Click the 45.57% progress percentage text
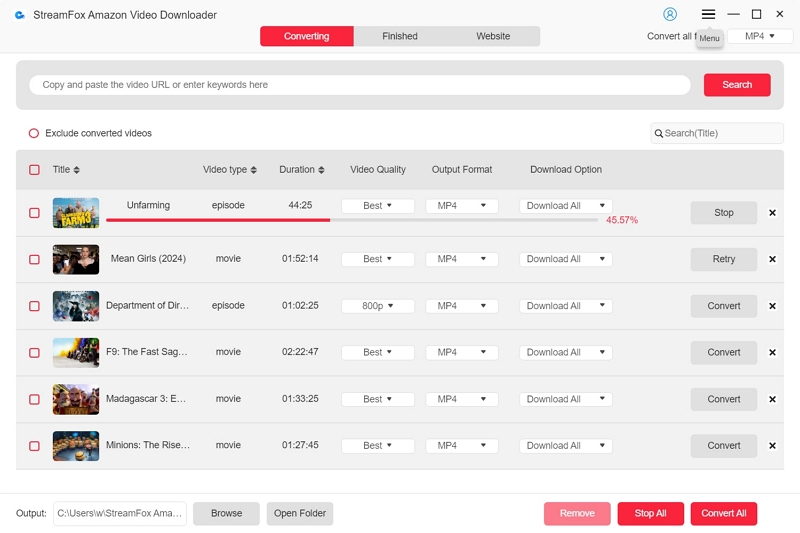Screen dimensions: 800x533 click(x=622, y=220)
